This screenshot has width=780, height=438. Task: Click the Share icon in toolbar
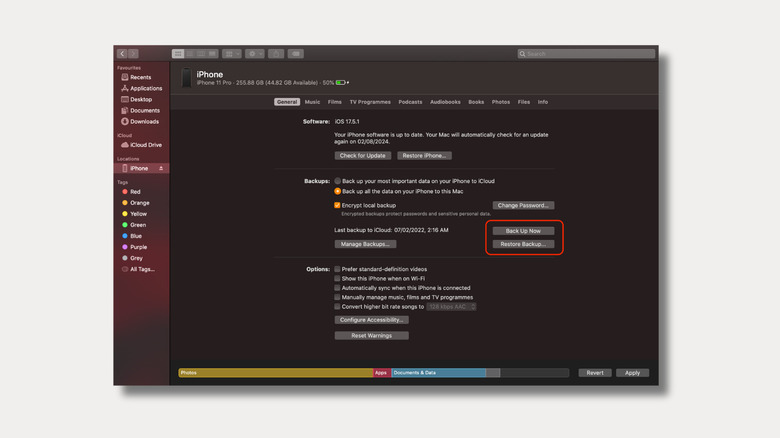276,53
